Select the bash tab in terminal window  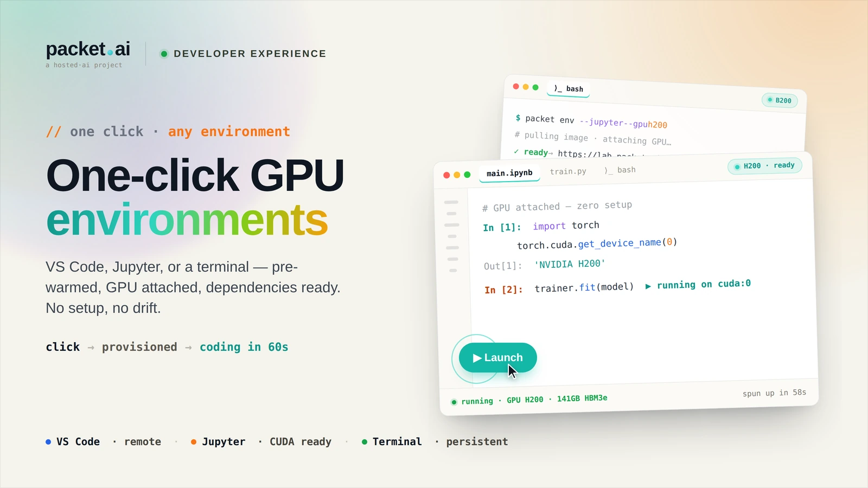coord(569,88)
